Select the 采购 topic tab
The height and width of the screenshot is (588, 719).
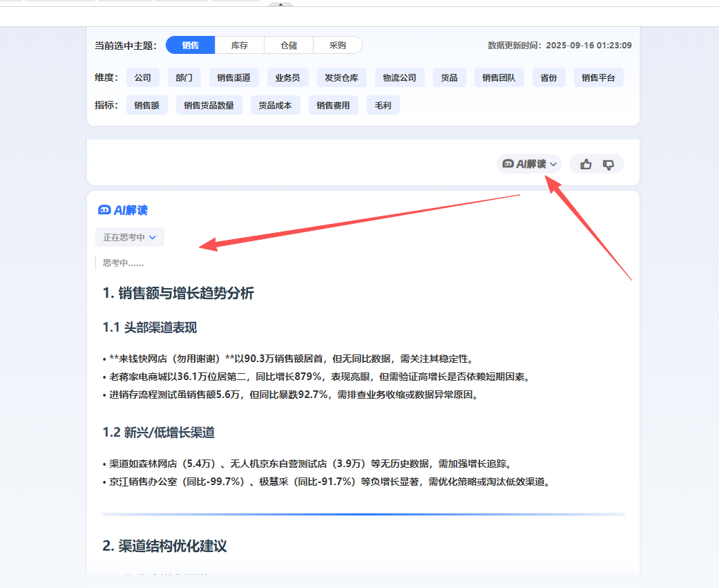337,46
